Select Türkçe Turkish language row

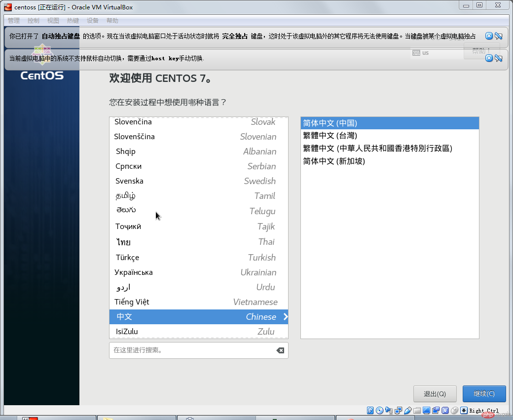(199, 257)
